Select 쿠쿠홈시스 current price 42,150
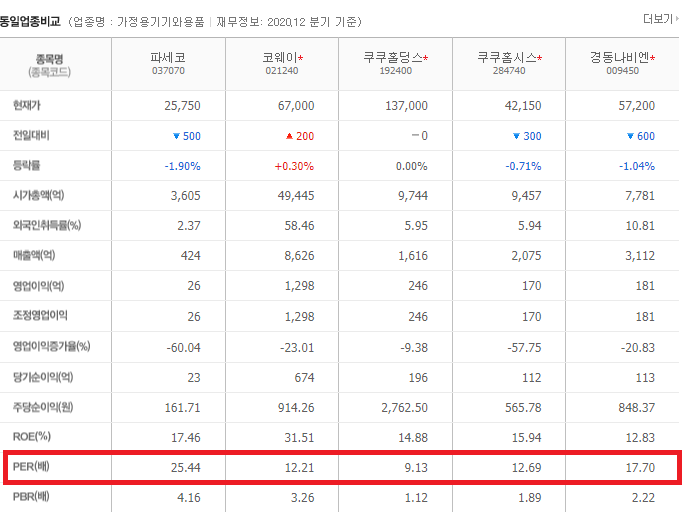 pos(523,106)
